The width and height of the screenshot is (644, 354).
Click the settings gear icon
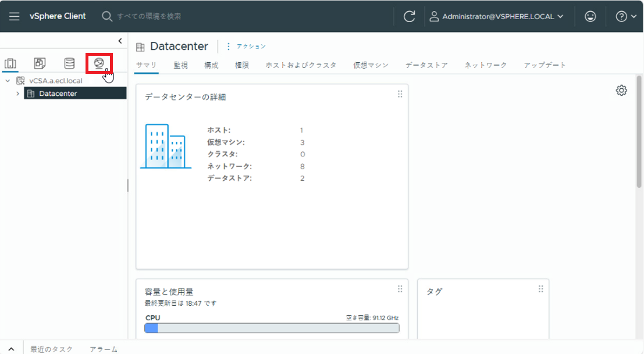tap(621, 90)
